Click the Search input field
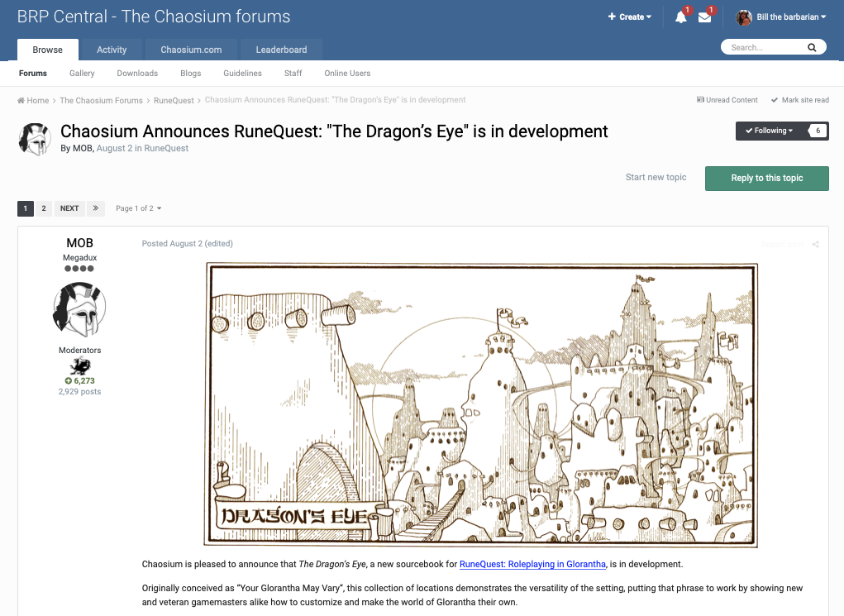 pos(765,47)
